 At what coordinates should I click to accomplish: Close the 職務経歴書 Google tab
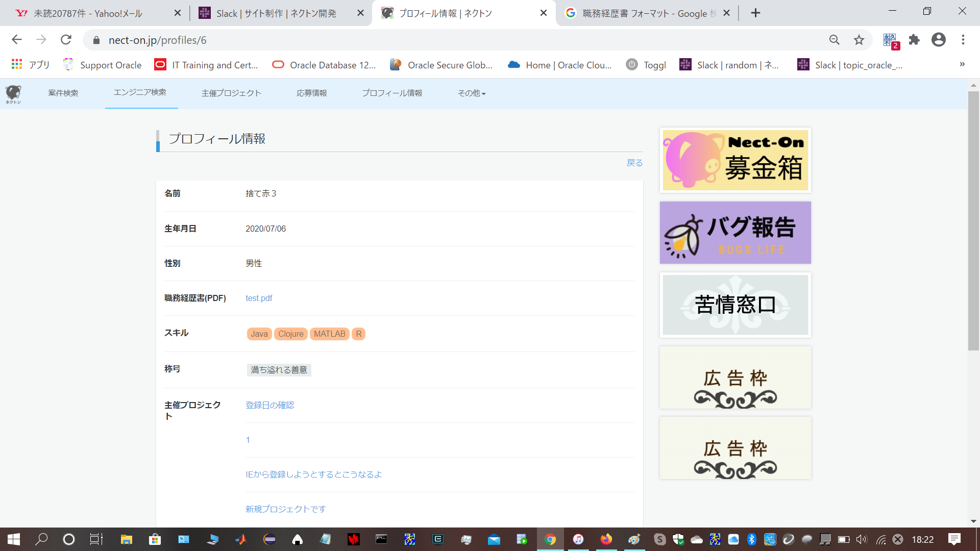tap(727, 13)
